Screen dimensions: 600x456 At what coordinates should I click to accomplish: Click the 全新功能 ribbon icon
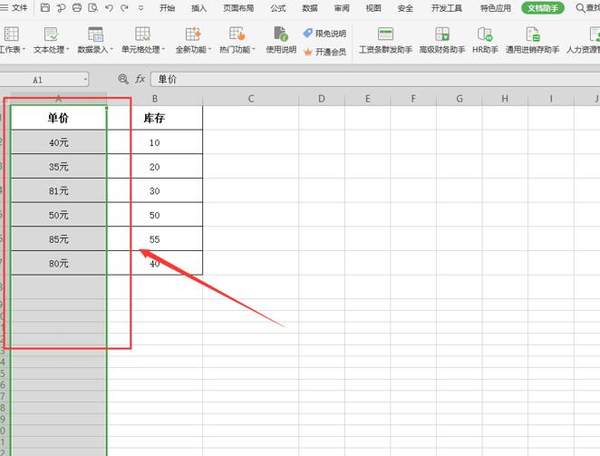[193, 34]
